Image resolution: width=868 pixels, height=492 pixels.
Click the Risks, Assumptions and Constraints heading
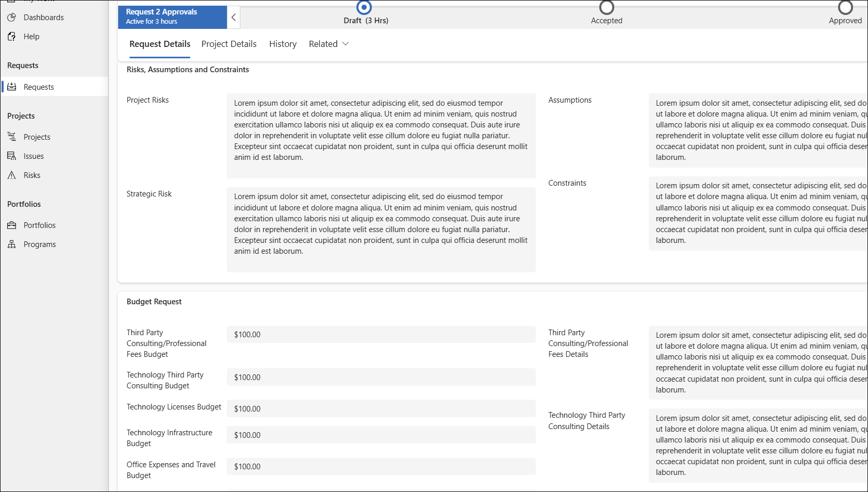pos(188,70)
